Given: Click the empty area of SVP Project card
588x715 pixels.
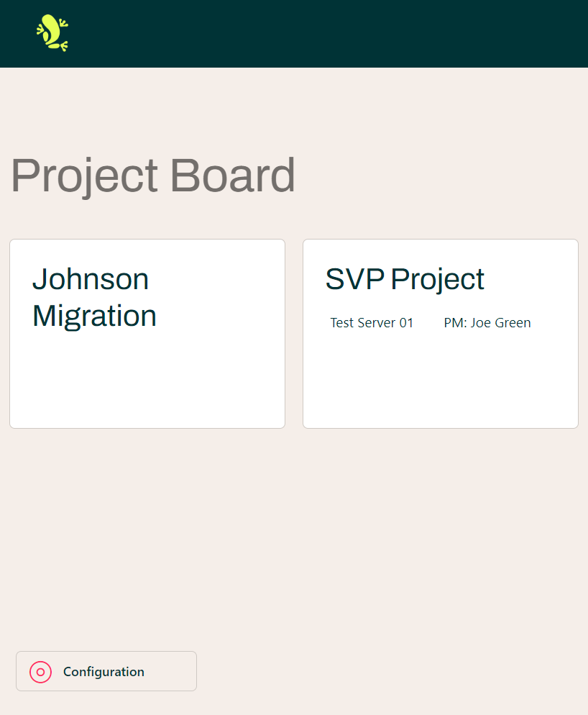Looking at the screenshot, I should (x=440, y=381).
